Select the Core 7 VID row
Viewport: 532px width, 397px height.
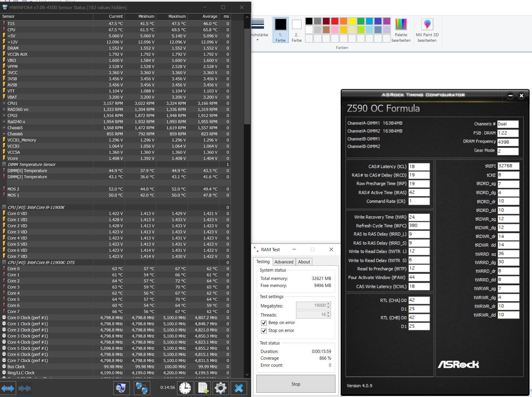116,256
